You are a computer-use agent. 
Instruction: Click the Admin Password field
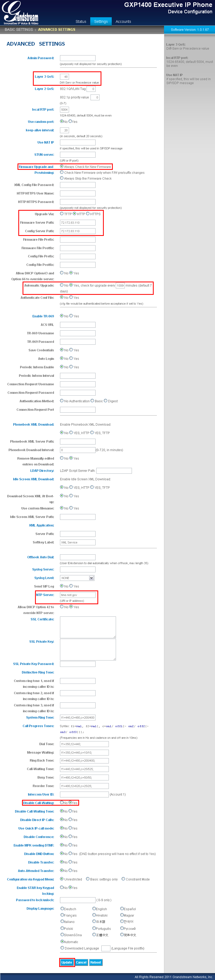pos(78,58)
